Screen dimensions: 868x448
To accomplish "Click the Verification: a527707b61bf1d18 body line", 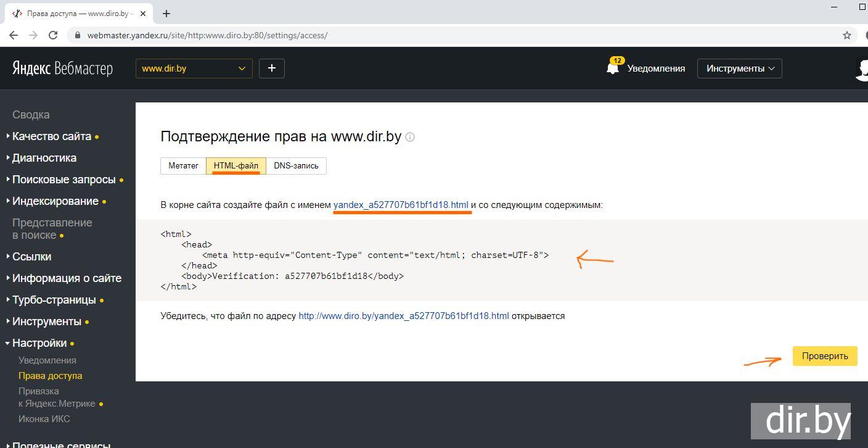I will click(x=292, y=276).
